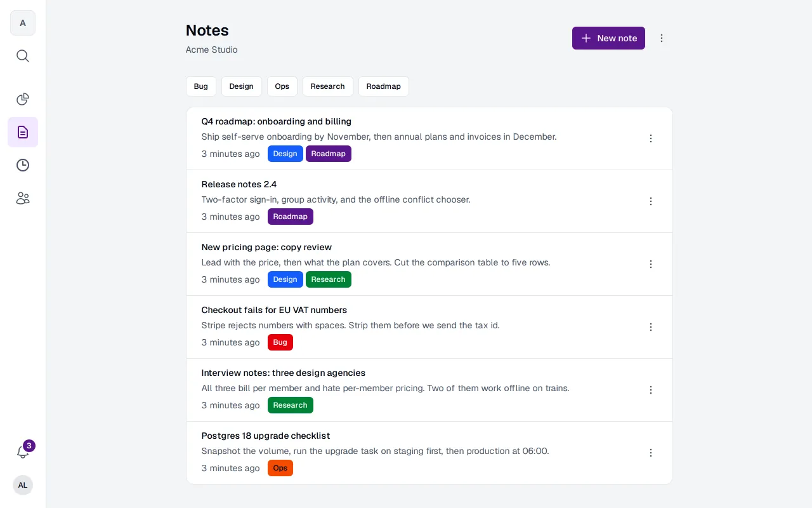Select the notes document icon in sidebar
Screen dimensions: 812x508
click(23, 132)
